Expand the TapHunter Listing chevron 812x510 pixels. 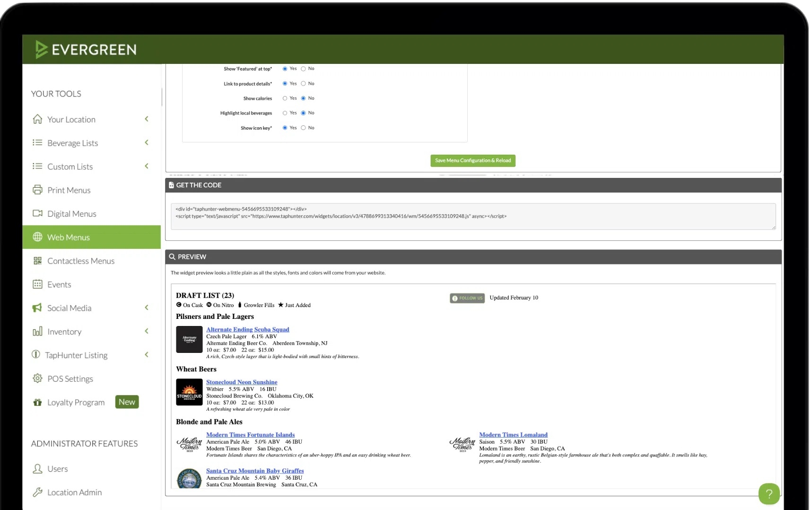[147, 354]
